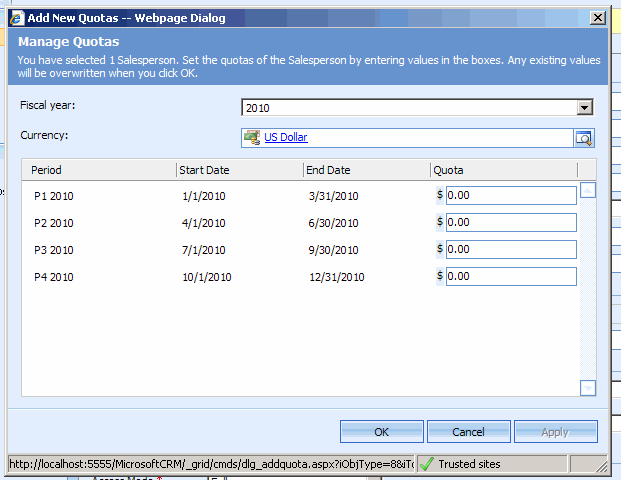This screenshot has height=480, width=621.
Task: Click the quota list scroll down arrow
Action: [x=588, y=388]
